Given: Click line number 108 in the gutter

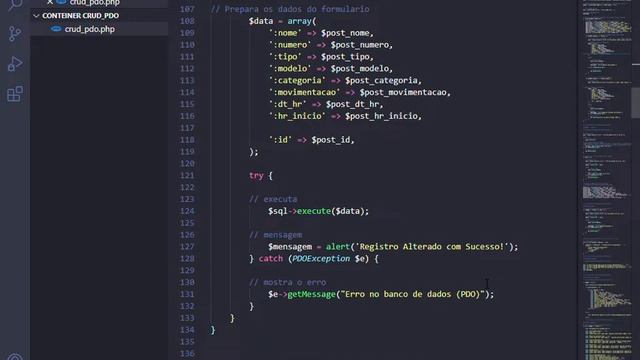Looking at the screenshot, I should (187, 21).
